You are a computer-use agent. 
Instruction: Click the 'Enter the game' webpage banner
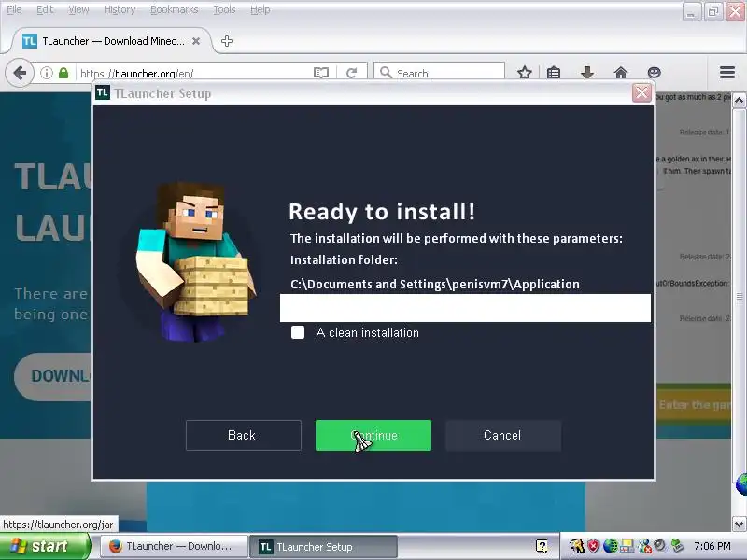click(694, 405)
